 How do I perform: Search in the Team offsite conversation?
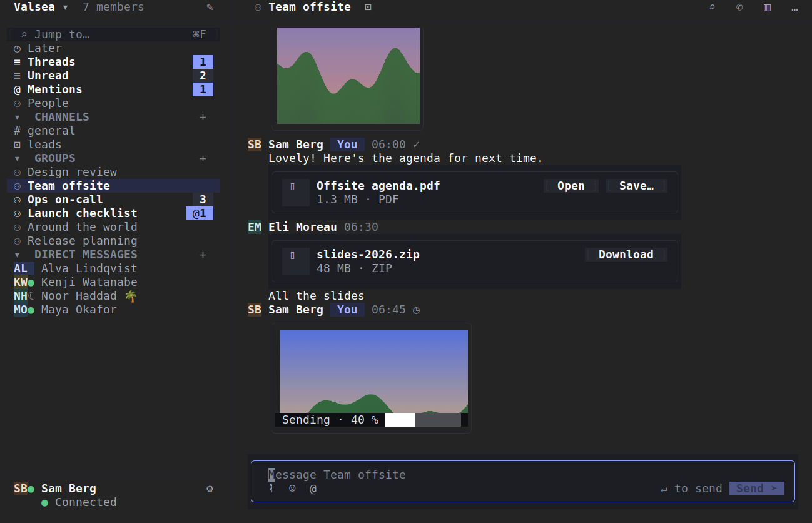click(x=712, y=8)
